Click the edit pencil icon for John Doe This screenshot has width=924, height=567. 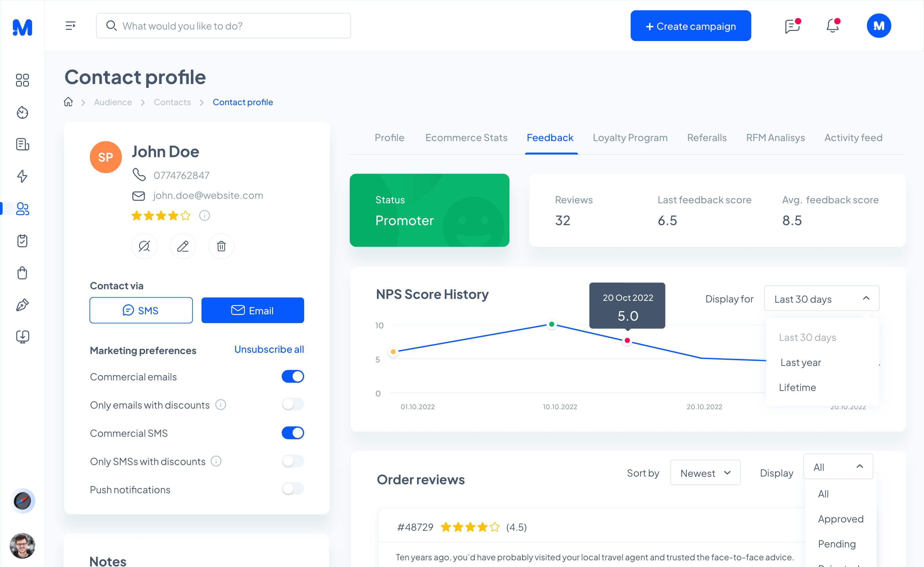(x=183, y=246)
